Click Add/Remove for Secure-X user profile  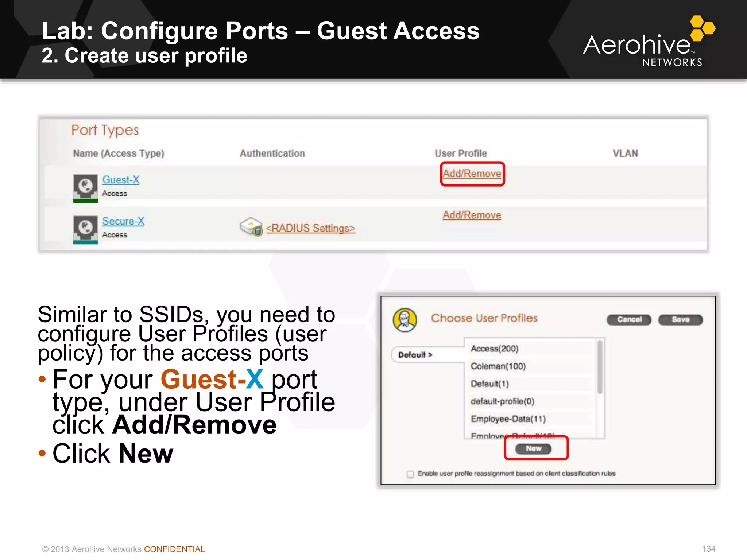point(472,215)
